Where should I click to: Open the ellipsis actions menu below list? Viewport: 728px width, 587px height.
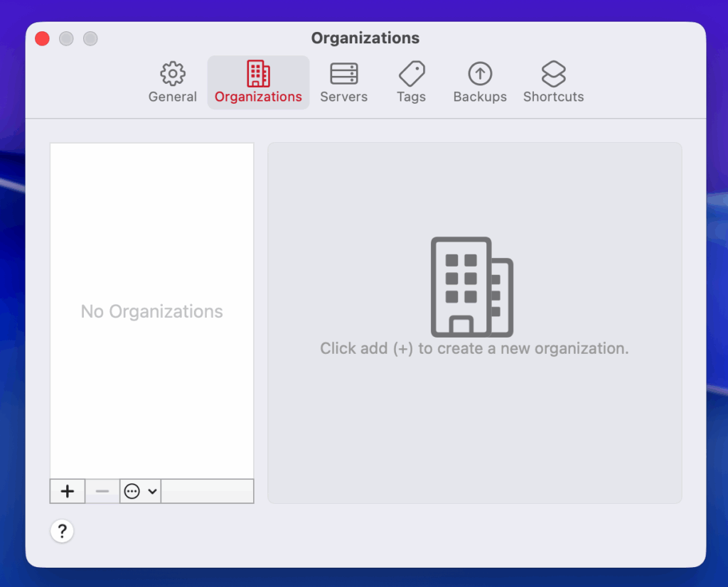132,491
